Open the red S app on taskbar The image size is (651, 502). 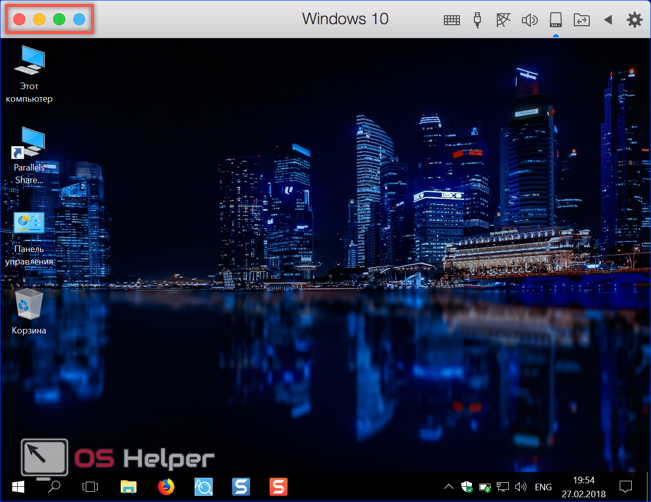(x=278, y=487)
